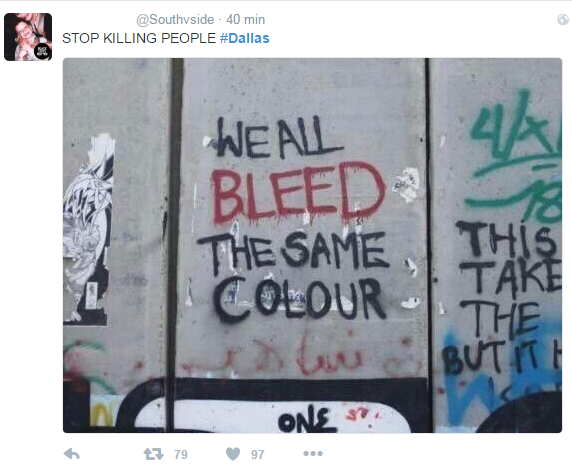The image size is (572, 466).
Task: Click the WE ALL graffiti text in photo
Action: coord(279,138)
